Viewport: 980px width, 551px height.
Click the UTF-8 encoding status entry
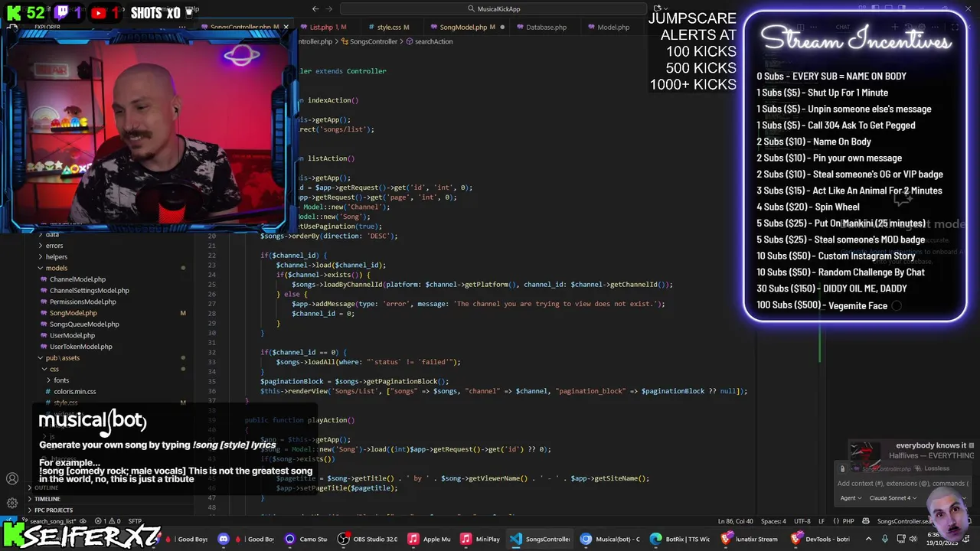(x=802, y=521)
